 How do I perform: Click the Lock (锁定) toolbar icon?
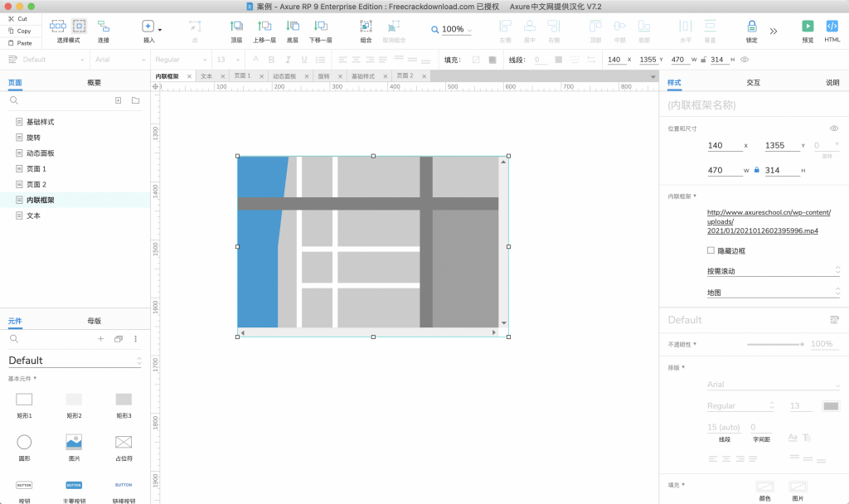751,27
